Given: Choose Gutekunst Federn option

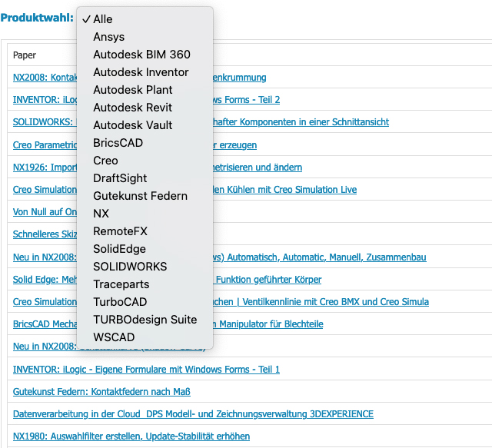Looking at the screenshot, I should (x=145, y=196).
